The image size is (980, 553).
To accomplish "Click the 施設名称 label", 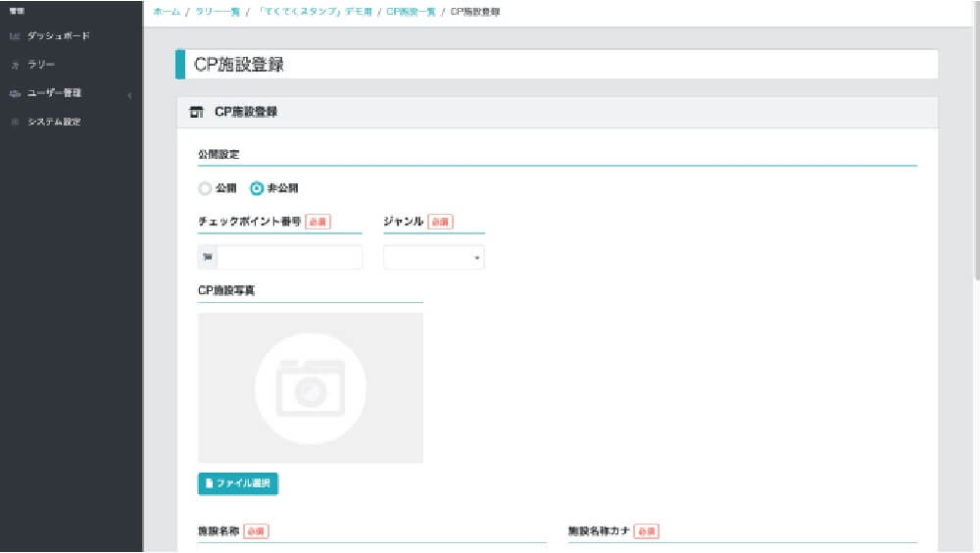I will pyautogui.click(x=219, y=531).
